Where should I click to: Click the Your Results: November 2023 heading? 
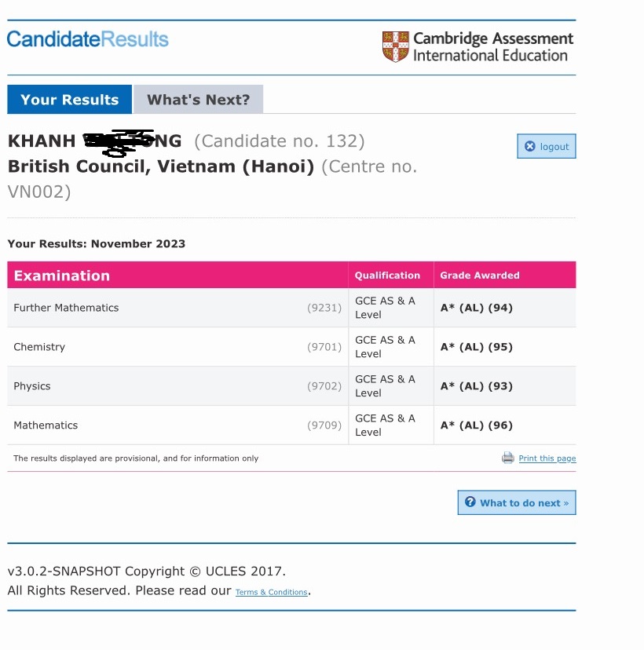click(x=97, y=243)
